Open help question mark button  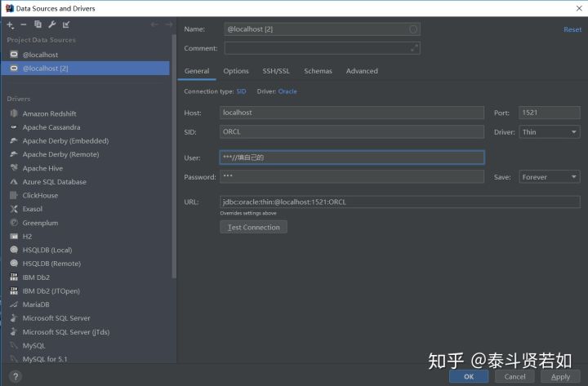pos(16,376)
